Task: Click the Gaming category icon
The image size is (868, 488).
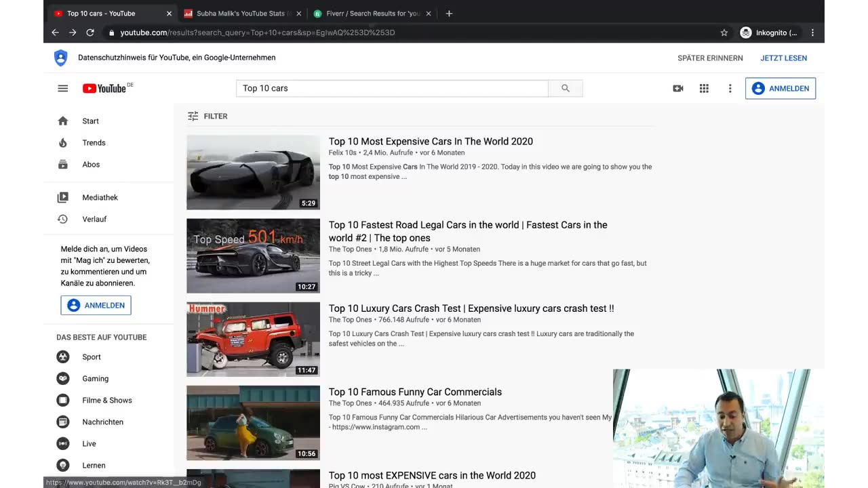Action: pyautogui.click(x=63, y=378)
